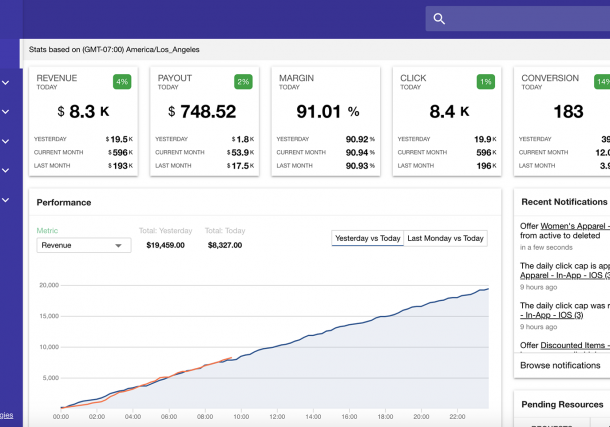Click the Revenue today value $8.3K
This screenshot has width=610, height=427.
(x=84, y=113)
